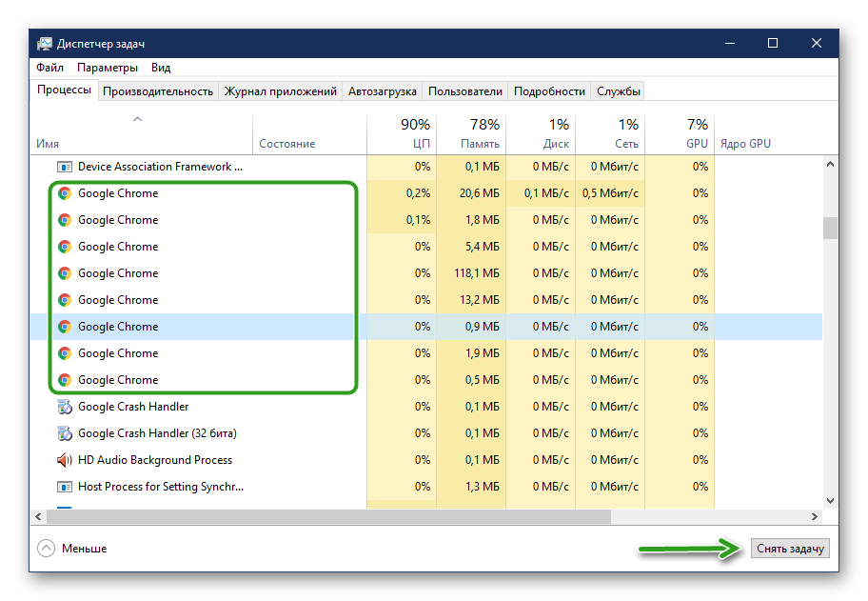This screenshot has width=868, height=601.
Task: Open the Службы tab
Action: pyautogui.click(x=619, y=91)
